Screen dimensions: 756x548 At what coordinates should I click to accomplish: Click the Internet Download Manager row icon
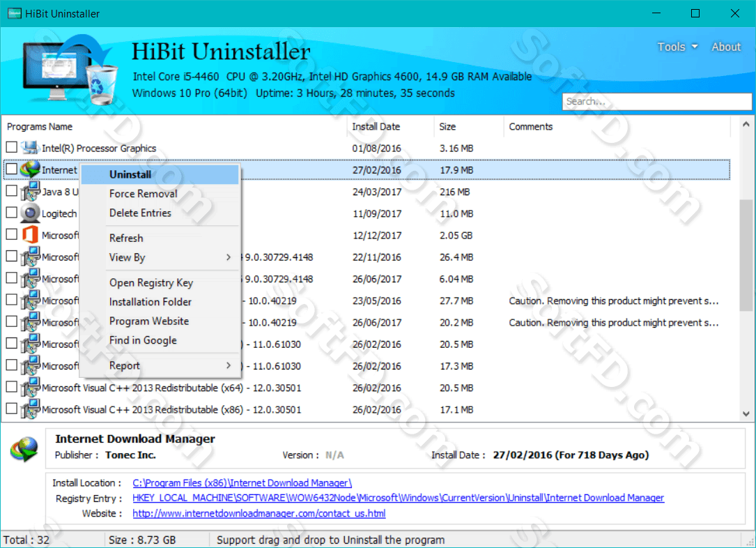tap(30, 169)
